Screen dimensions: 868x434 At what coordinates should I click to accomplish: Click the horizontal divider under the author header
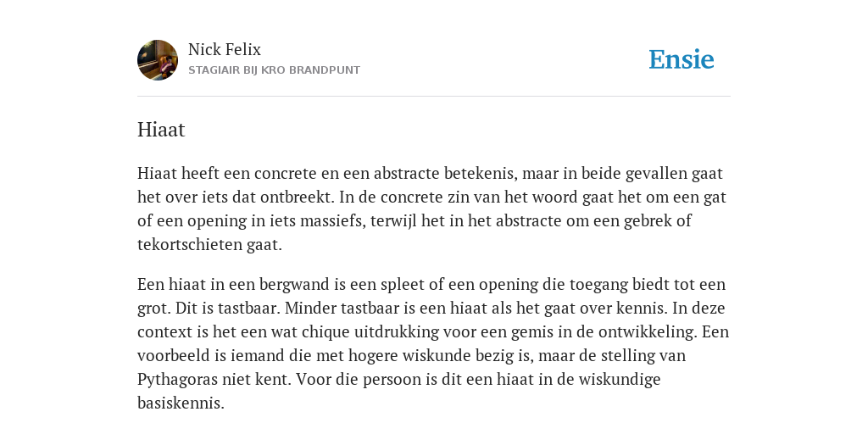434,97
